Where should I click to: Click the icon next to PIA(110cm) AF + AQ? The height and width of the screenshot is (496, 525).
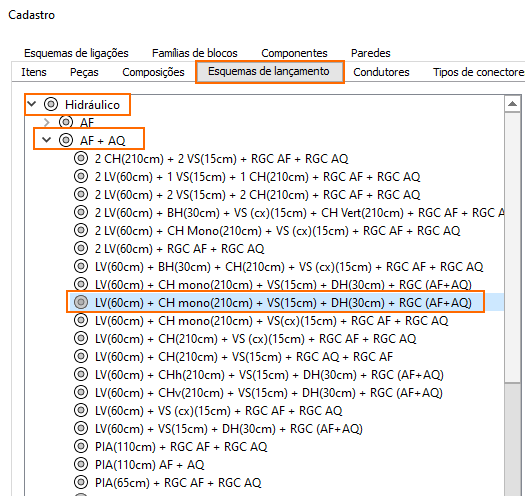coord(81,464)
